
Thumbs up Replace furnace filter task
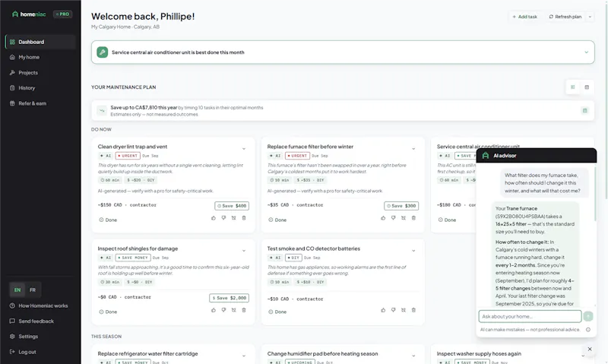[383, 218]
